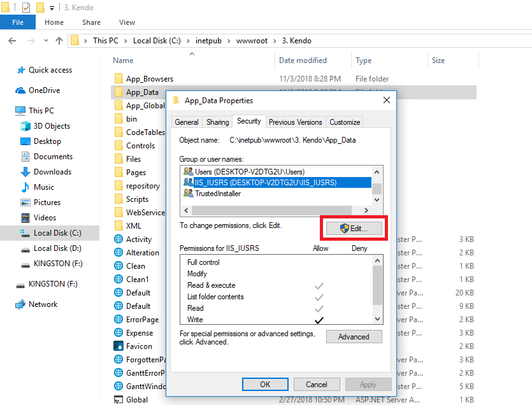This screenshot has width=532, height=405.
Task: Click the ErrorPage web file icon
Action: (x=119, y=319)
